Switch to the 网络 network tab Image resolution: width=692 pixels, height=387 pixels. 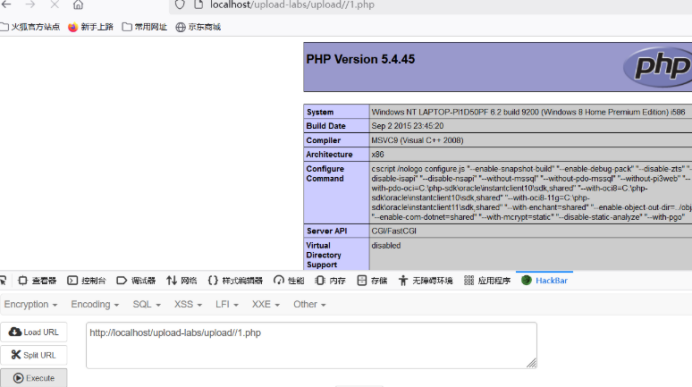pyautogui.click(x=181, y=280)
